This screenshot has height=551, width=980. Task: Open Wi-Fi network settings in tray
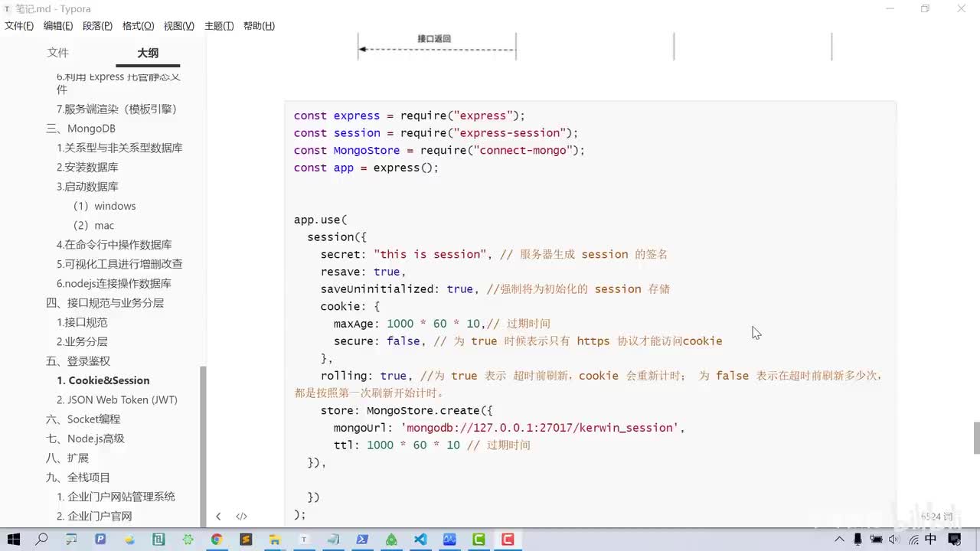click(913, 540)
